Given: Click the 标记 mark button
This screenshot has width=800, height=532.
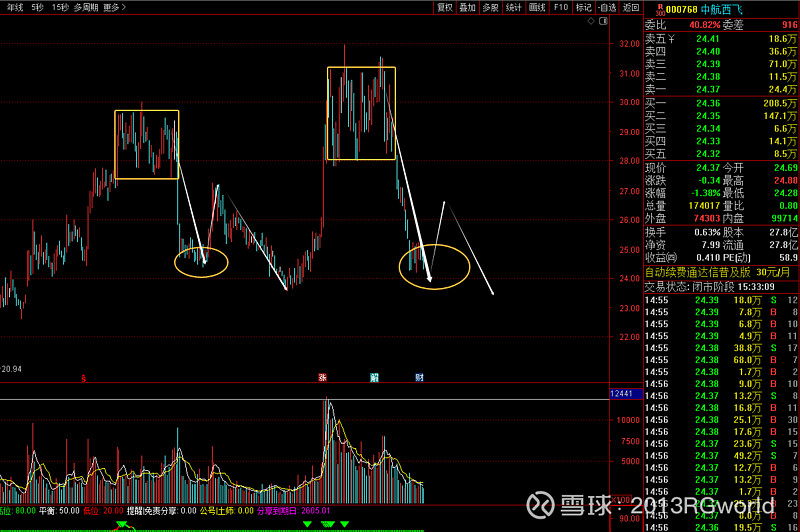Looking at the screenshot, I should (x=583, y=7).
